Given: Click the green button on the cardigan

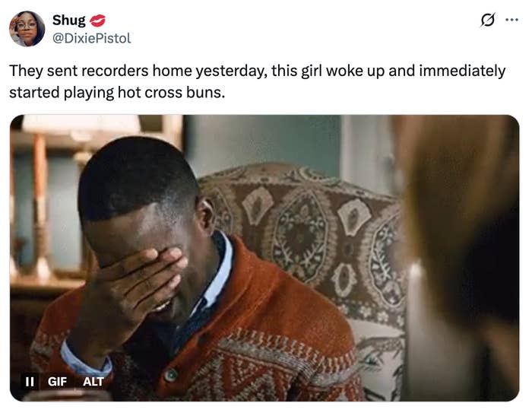Looking at the screenshot, I should [171, 375].
